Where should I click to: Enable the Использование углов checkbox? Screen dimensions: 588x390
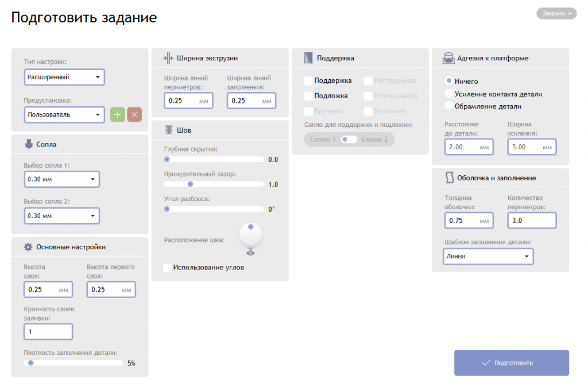(168, 267)
